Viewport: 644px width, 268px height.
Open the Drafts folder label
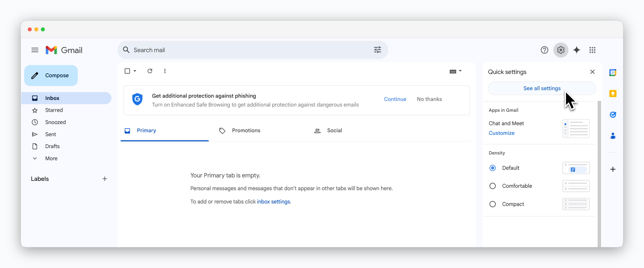coord(52,146)
